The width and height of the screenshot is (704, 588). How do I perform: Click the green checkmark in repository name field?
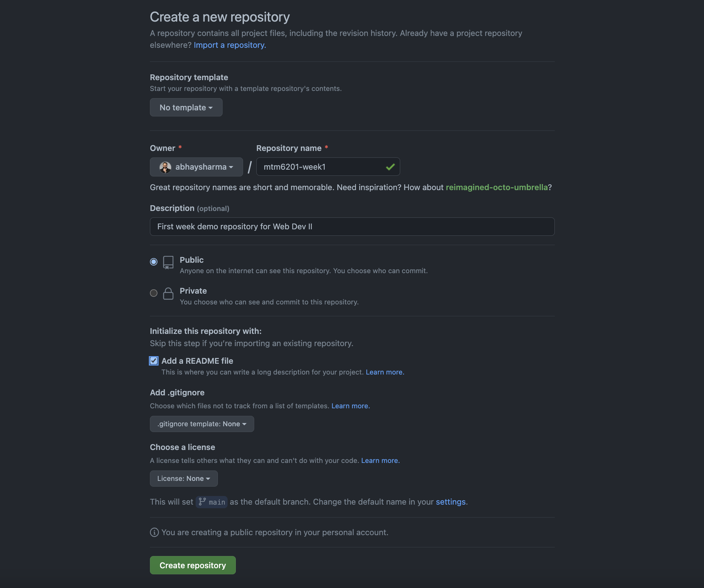point(390,166)
